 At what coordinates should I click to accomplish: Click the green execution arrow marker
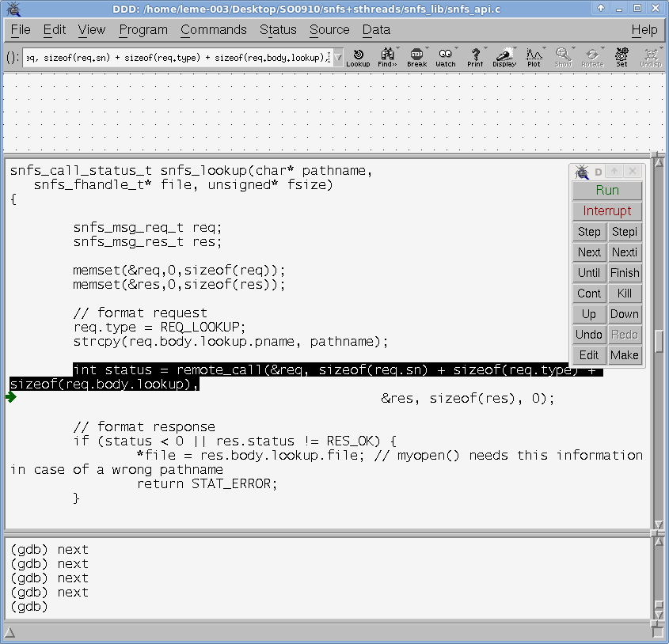11,397
